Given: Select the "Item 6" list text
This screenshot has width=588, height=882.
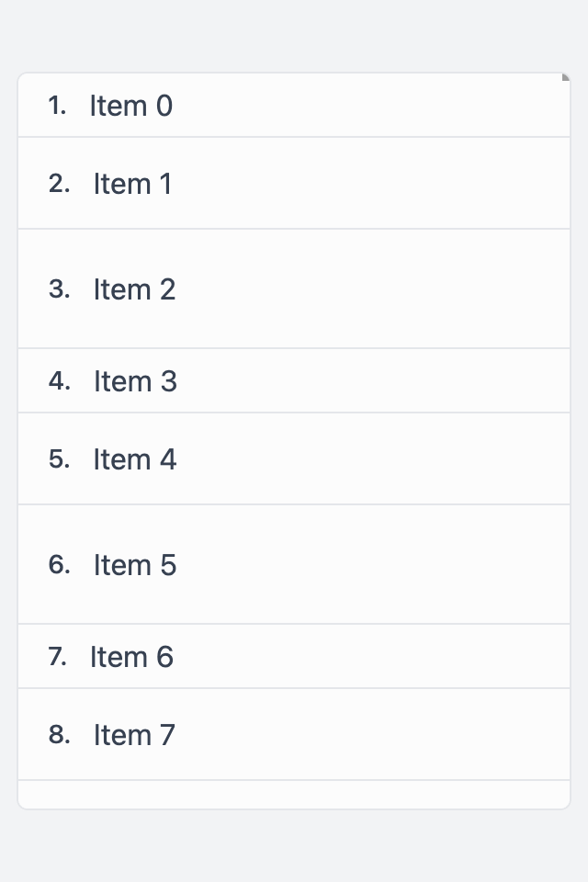Looking at the screenshot, I should pos(131,656).
